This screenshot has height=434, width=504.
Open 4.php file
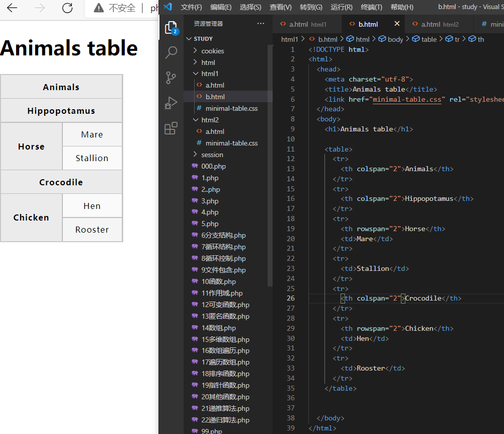tap(210, 212)
